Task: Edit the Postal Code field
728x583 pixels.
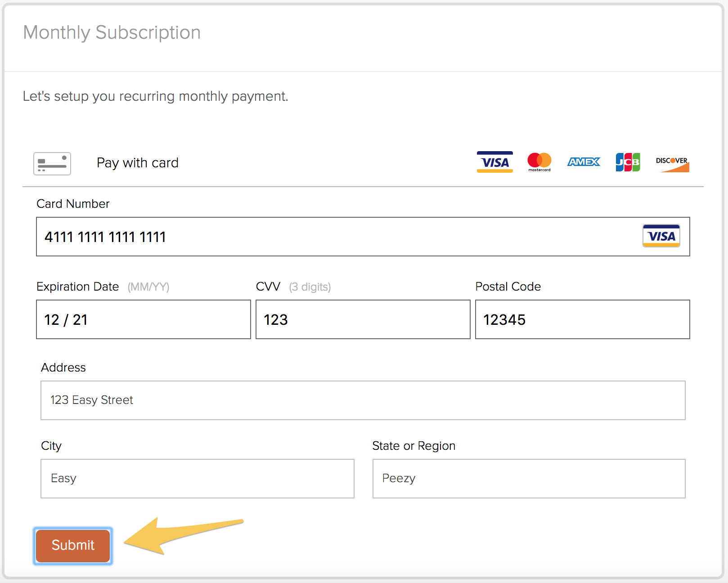Action: tap(583, 319)
